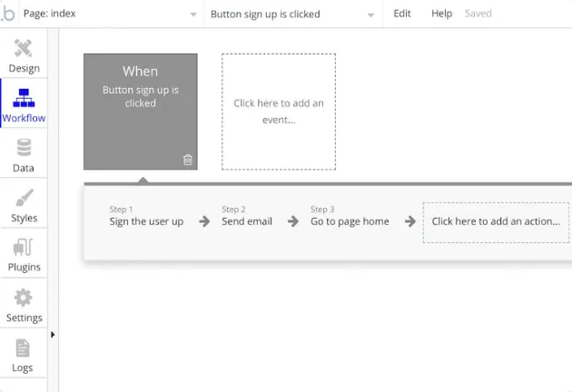Select the When Button sign up event block
Viewport: 572px width, 392px height.
click(141, 112)
